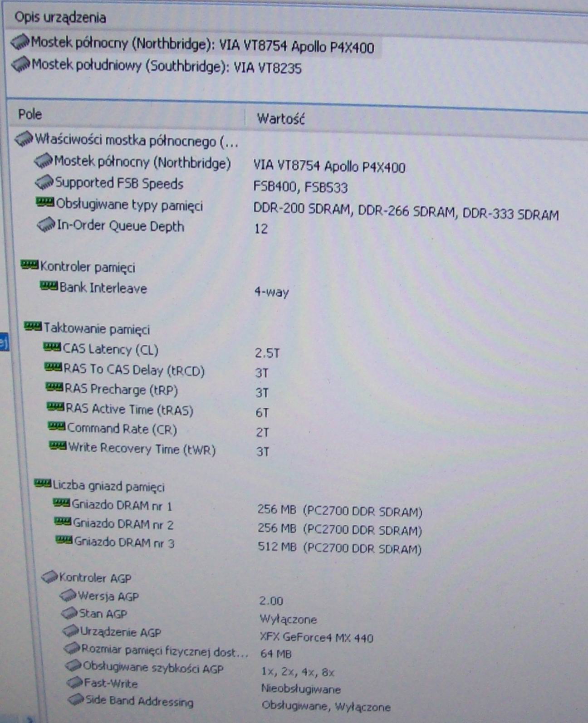588x723 pixels.
Task: Click the Kontroler AGP section label
Action: pyautogui.click(x=95, y=578)
